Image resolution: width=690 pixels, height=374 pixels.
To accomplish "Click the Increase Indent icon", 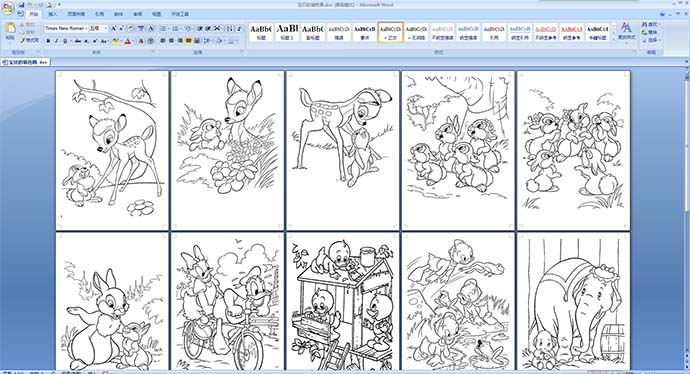I will point(209,28).
